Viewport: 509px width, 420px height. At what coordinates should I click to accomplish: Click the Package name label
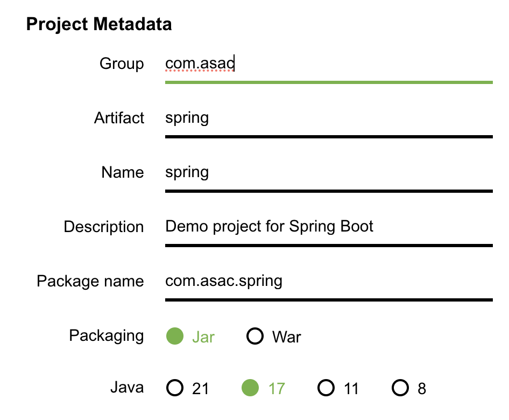point(90,281)
